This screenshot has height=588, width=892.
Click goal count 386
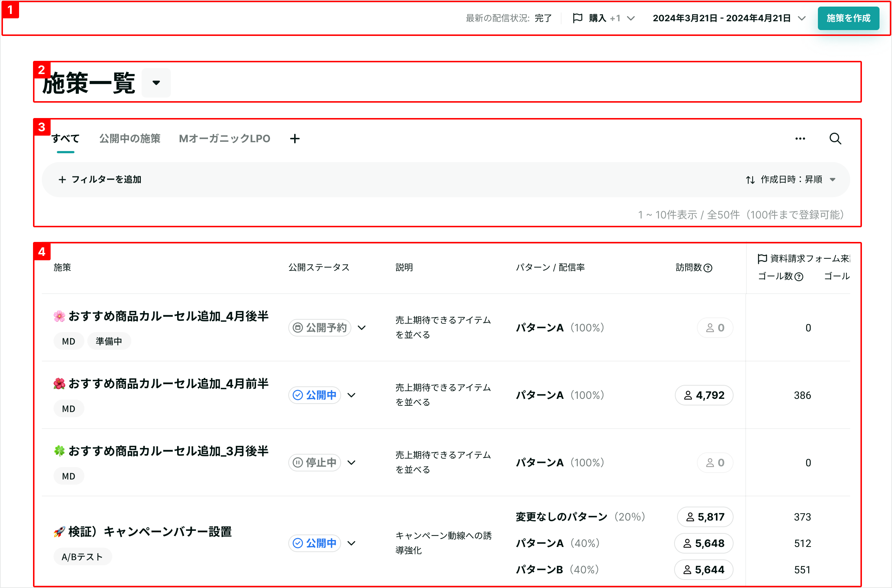pyautogui.click(x=802, y=395)
